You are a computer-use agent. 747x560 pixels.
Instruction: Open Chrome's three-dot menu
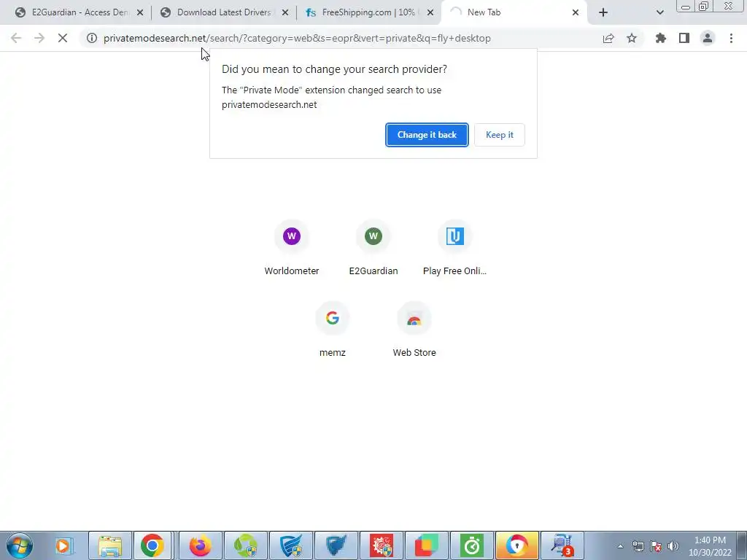pyautogui.click(x=731, y=38)
